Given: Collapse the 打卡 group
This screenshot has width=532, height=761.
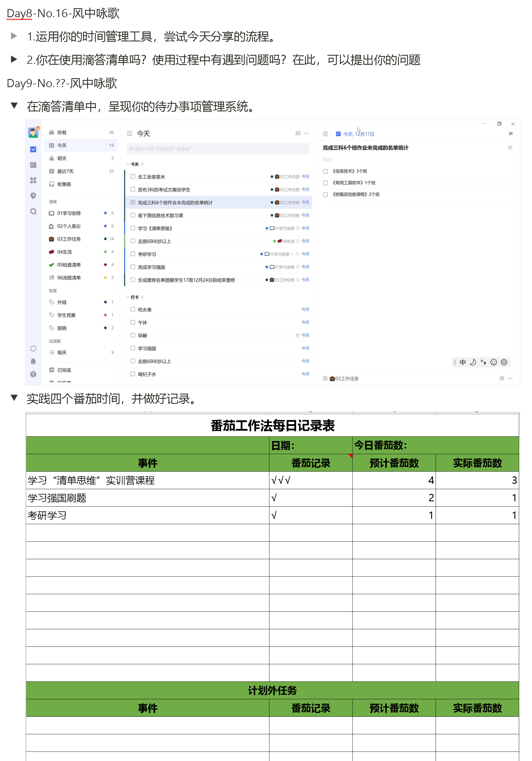Looking at the screenshot, I should click(x=128, y=297).
